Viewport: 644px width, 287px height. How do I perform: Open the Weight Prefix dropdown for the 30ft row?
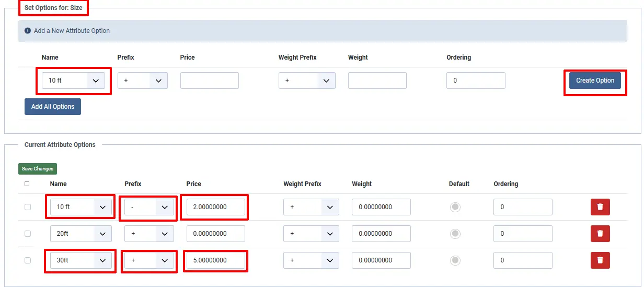tap(311, 260)
